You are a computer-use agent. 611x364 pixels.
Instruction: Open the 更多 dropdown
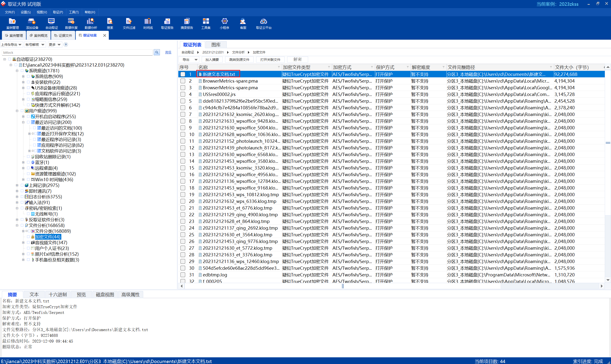tap(54, 45)
